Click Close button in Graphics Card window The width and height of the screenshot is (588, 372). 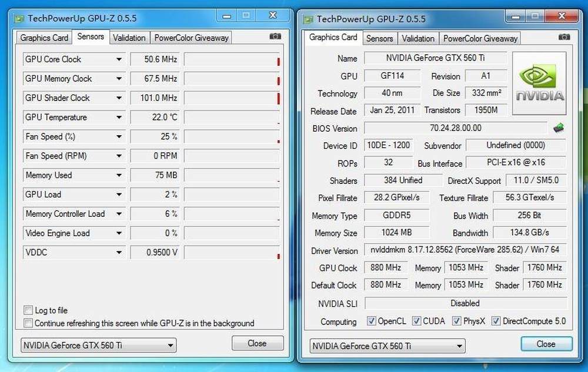coord(546,344)
